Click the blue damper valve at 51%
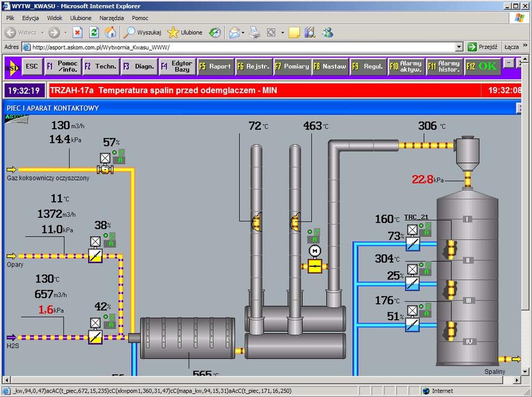 point(413,325)
